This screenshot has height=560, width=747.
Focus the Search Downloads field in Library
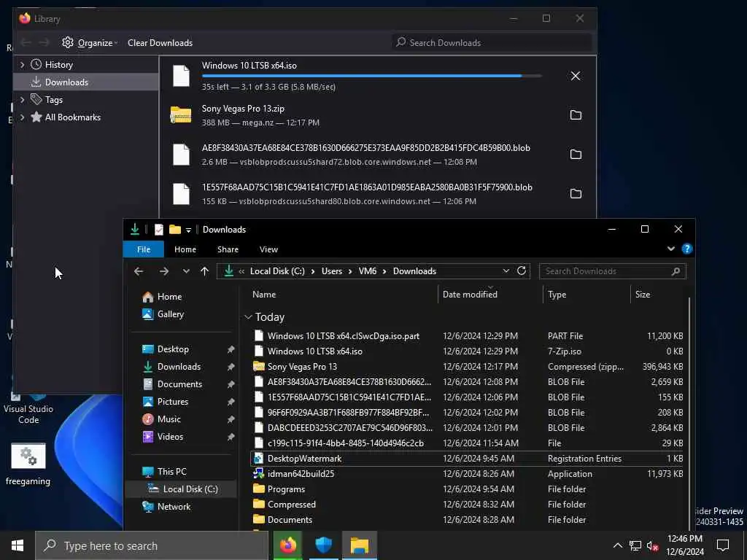(x=492, y=43)
